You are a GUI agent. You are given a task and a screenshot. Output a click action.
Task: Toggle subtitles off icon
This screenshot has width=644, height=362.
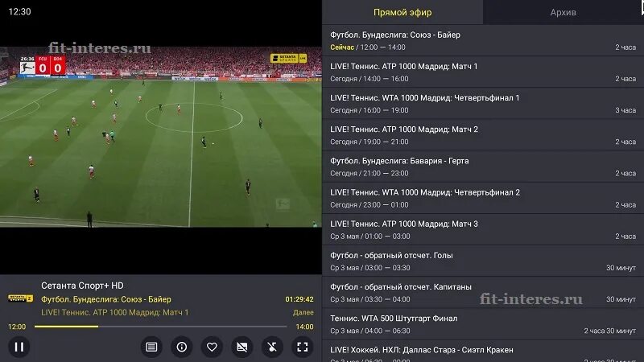242,347
